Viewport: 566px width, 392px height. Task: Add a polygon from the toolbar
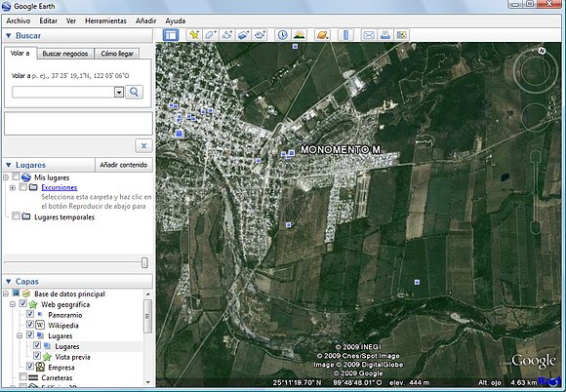pos(211,35)
